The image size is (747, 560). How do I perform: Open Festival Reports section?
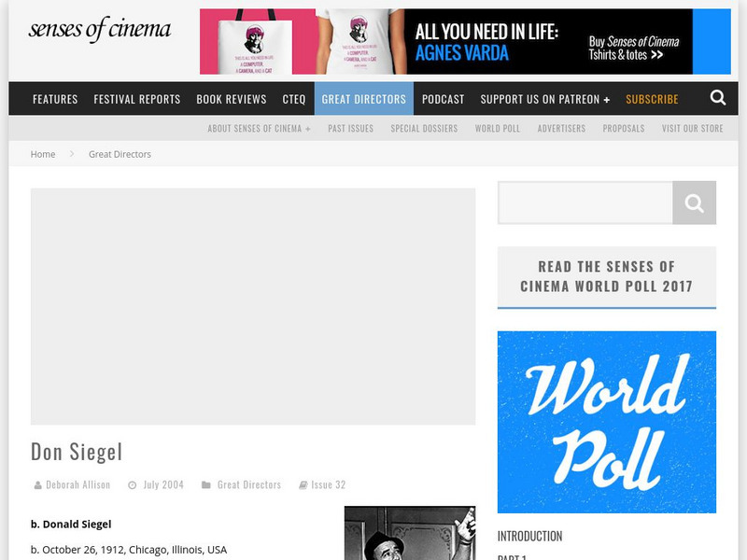[137, 99]
